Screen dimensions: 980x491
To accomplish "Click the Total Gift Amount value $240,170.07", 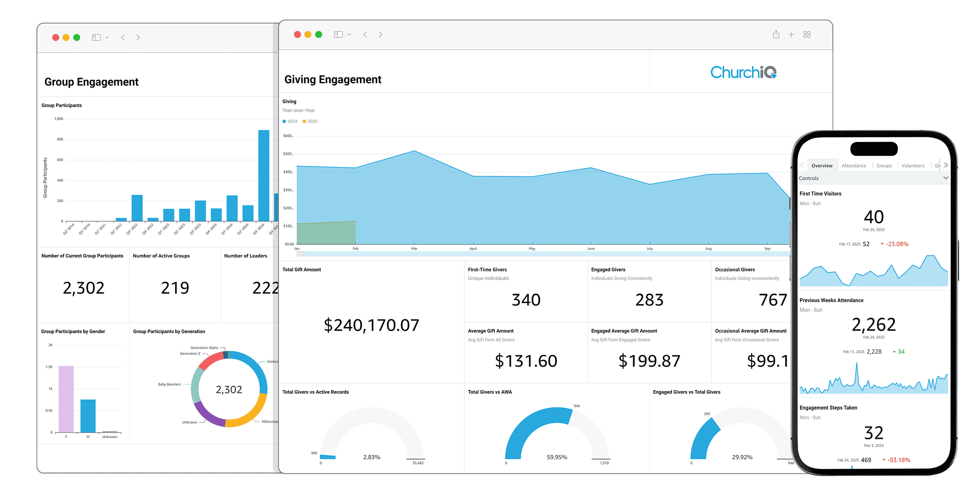I will pos(371,325).
